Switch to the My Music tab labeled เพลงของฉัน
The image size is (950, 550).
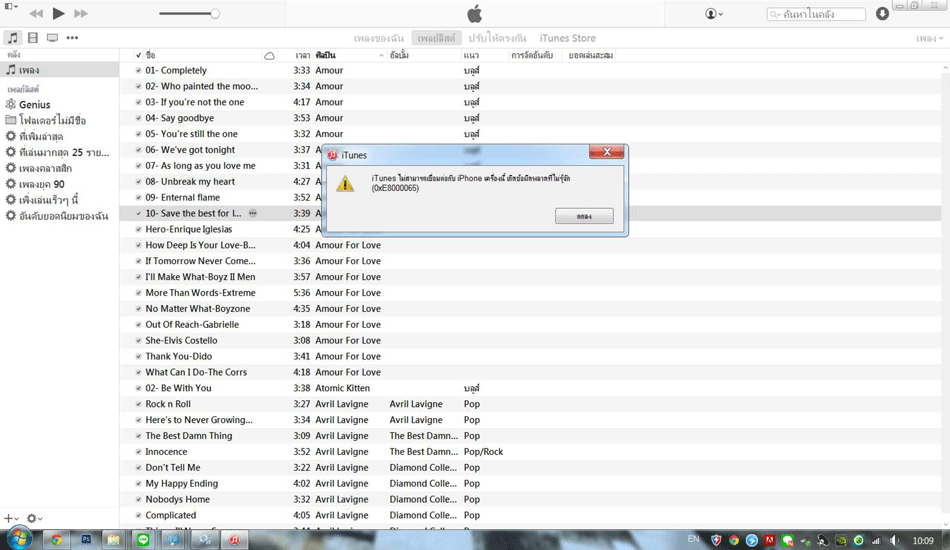(x=379, y=38)
